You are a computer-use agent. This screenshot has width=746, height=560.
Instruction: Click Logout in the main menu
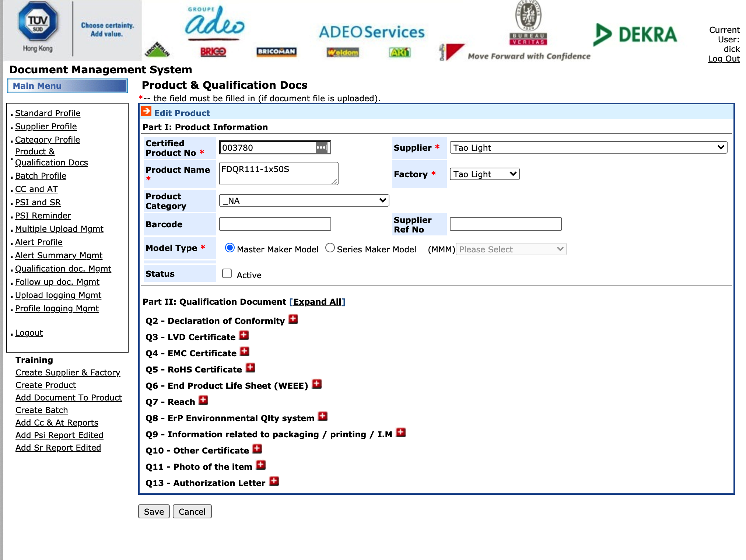tap(29, 333)
